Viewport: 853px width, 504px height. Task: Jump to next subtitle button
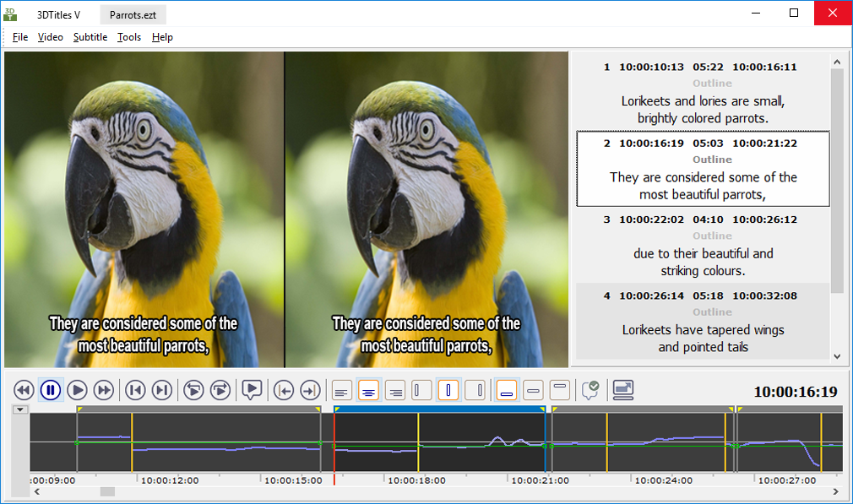coord(162,390)
